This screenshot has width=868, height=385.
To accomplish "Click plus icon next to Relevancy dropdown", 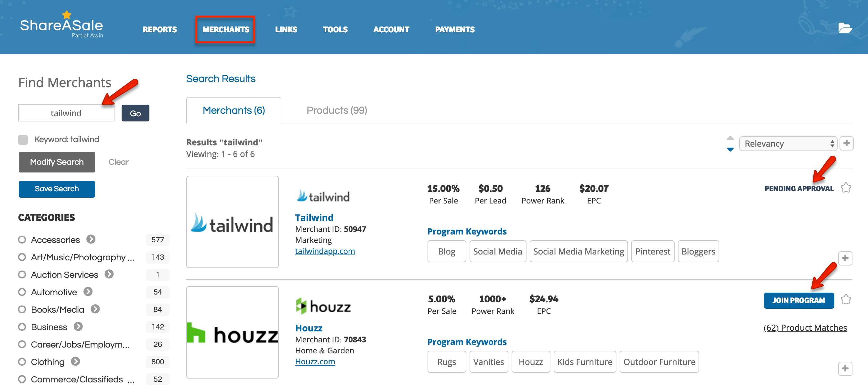I will [x=846, y=143].
